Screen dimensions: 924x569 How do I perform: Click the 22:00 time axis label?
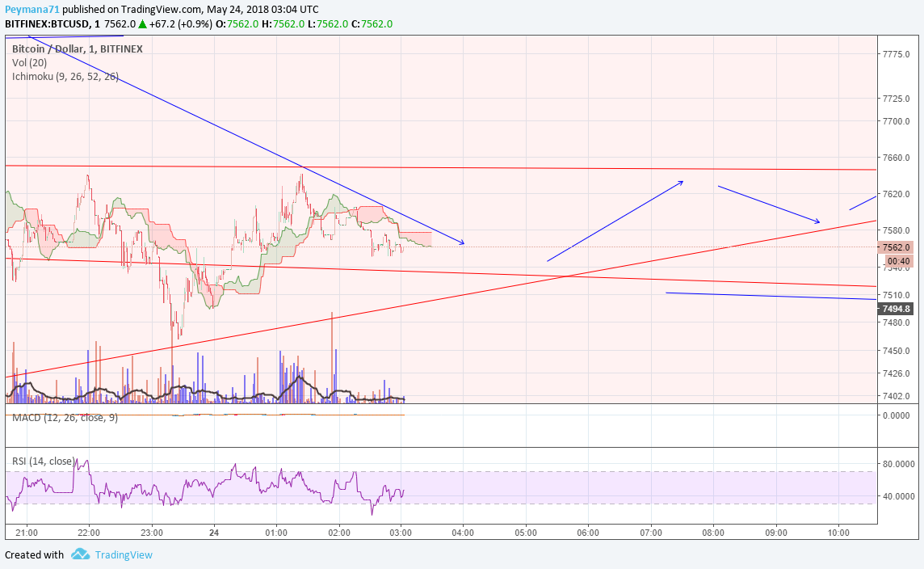(x=89, y=533)
